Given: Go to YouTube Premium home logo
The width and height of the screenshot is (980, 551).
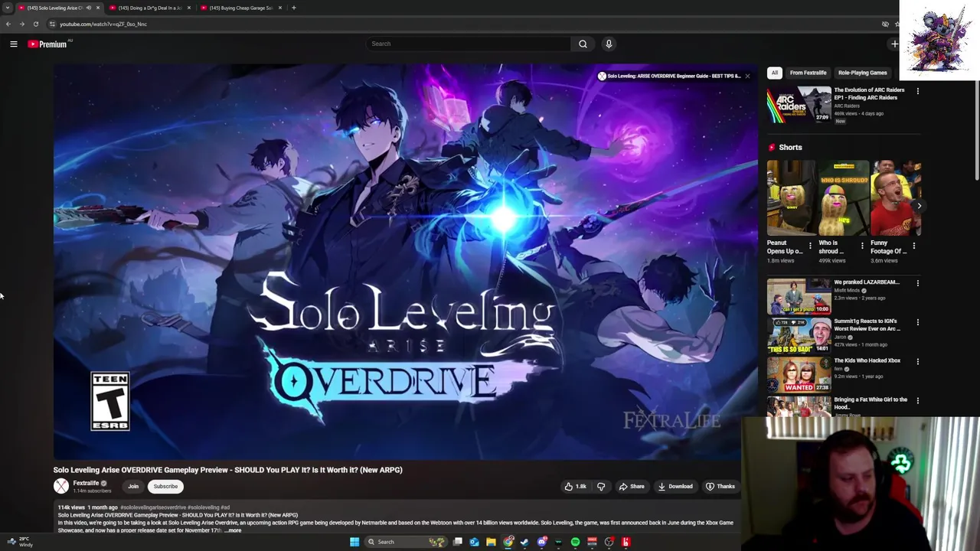Looking at the screenshot, I should point(47,44).
